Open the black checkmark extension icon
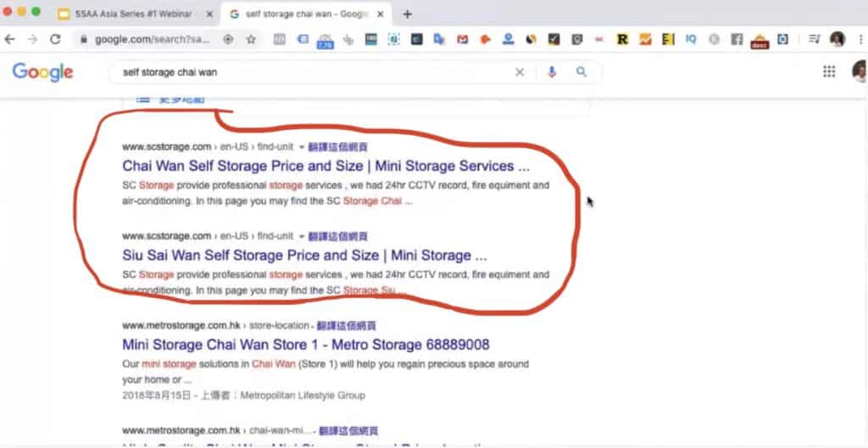The height and width of the screenshot is (448, 868). [x=554, y=39]
